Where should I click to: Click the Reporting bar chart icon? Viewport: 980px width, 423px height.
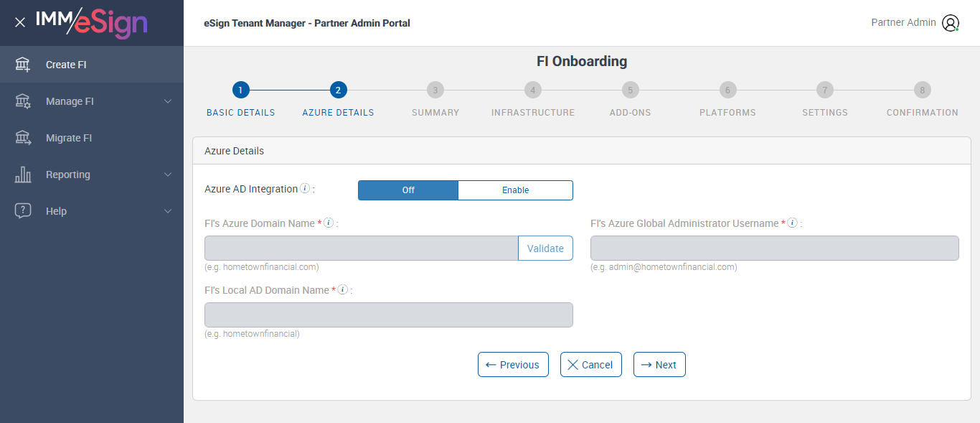23,175
